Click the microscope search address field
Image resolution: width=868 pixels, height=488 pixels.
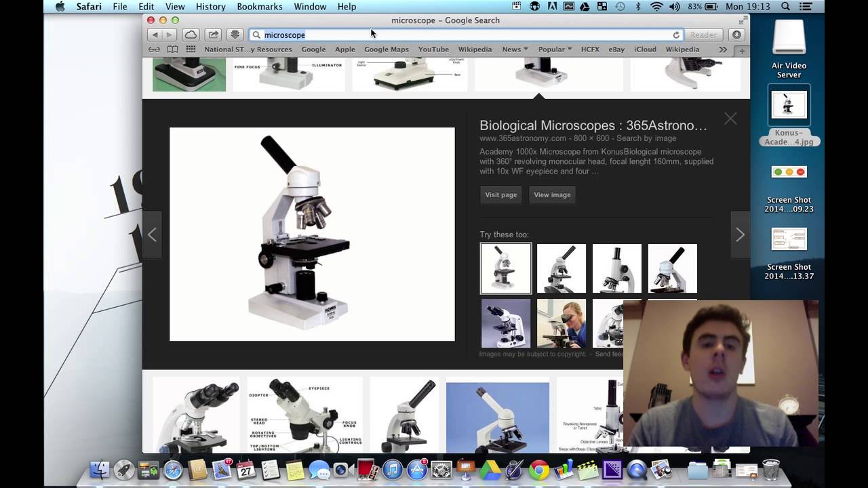(465, 35)
